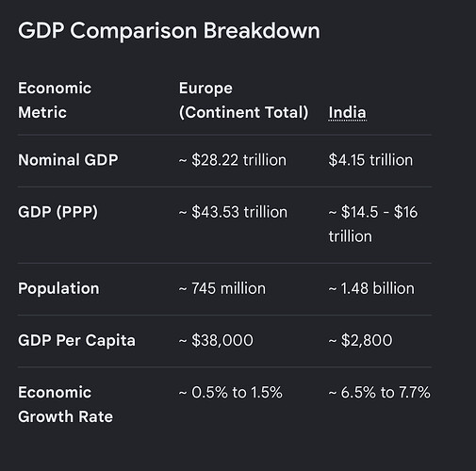Select the GDP Per Capita row label
Screen dimensions: 476x471
[x=76, y=340]
